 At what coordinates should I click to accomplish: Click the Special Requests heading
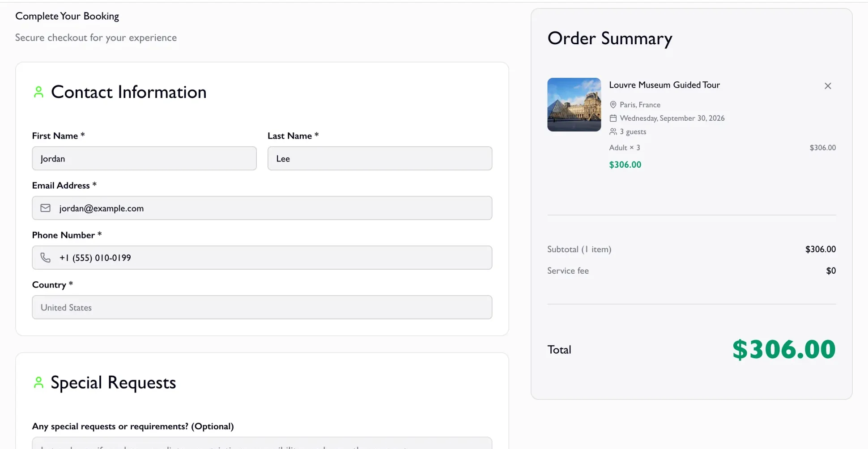pyautogui.click(x=113, y=383)
